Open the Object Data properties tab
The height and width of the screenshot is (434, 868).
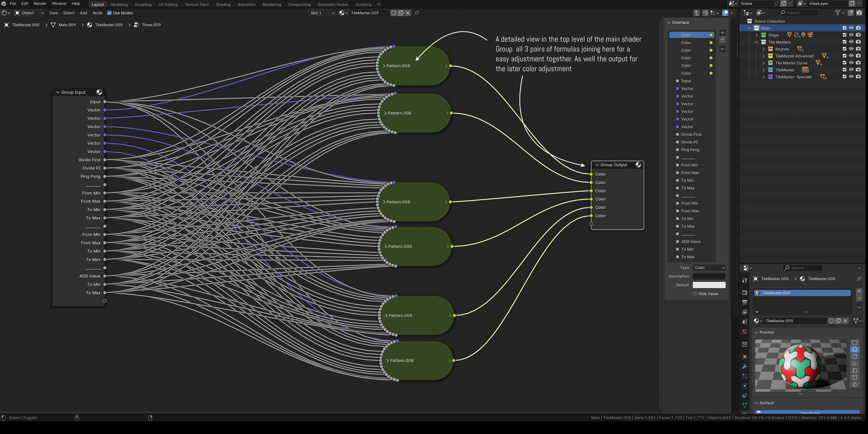pyautogui.click(x=745, y=405)
